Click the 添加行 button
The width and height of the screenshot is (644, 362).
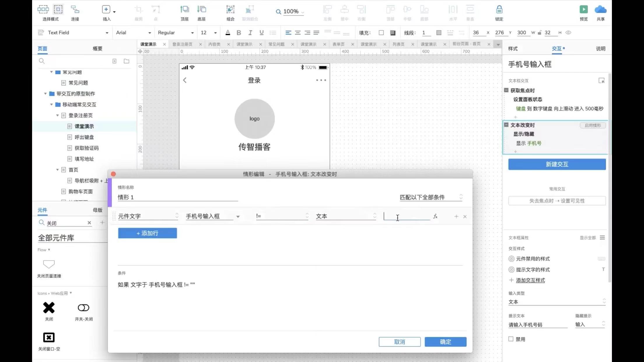coord(147,233)
